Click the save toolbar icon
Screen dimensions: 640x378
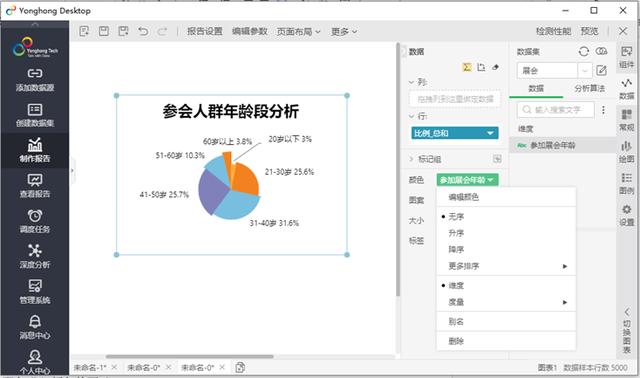(104, 31)
